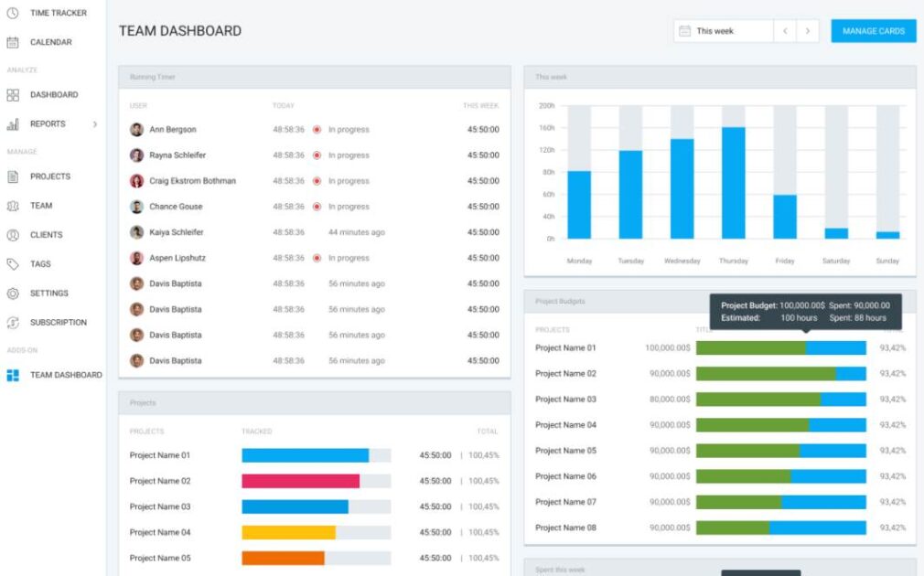The width and height of the screenshot is (924, 576).
Task: Click Aspen Lipshutz's in-progress timer indicator
Action: (x=317, y=258)
